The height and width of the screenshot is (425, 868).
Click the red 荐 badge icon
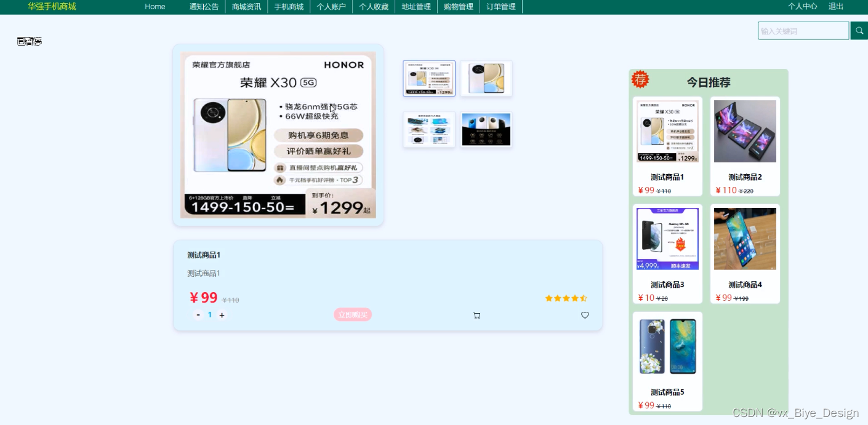tap(640, 79)
